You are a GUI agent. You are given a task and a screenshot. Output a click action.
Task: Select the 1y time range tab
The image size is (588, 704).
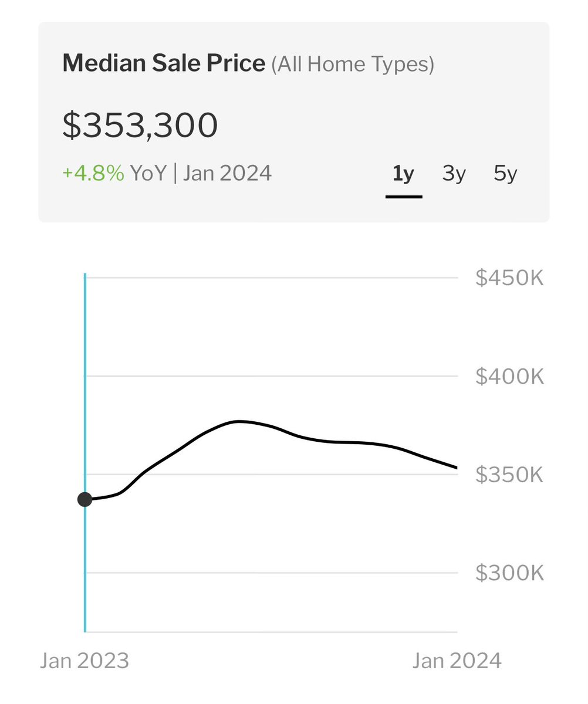pyautogui.click(x=403, y=174)
